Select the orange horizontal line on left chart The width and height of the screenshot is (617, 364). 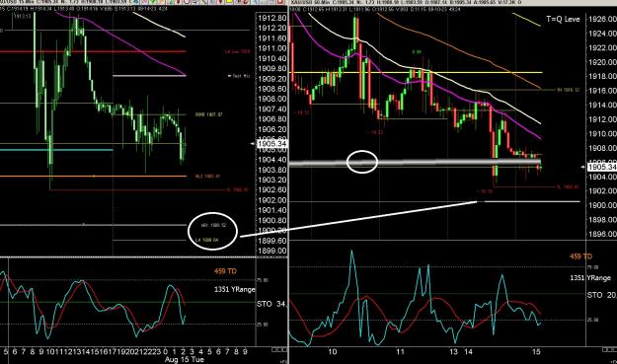(93, 177)
